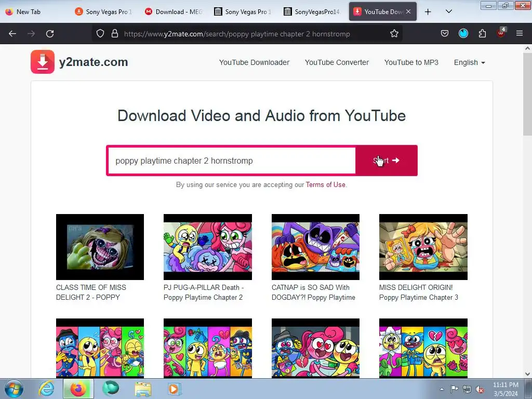Viewport: 532px width, 399px height.
Task: Click title 'MISS DELIGHT ORIGIN! Poppy Playtime Chapter 3'
Action: pyautogui.click(x=419, y=292)
